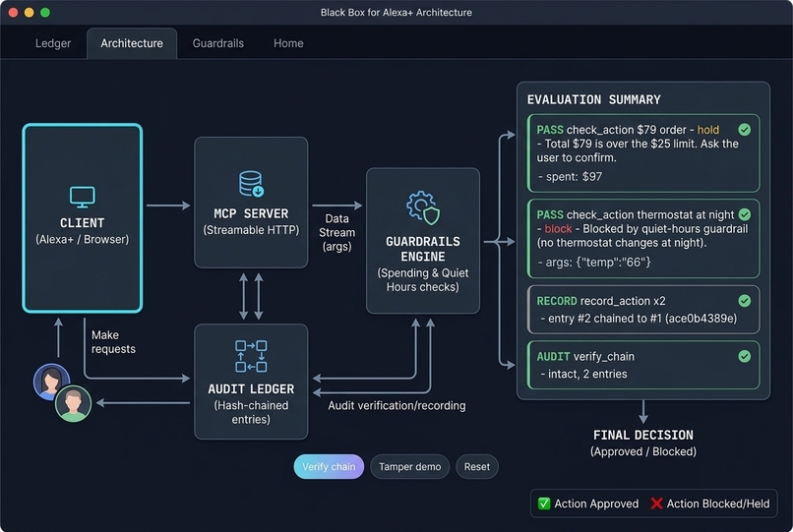Click the Action Approved checkmark icon
Viewport: 793px width, 532px height.
coord(544,503)
